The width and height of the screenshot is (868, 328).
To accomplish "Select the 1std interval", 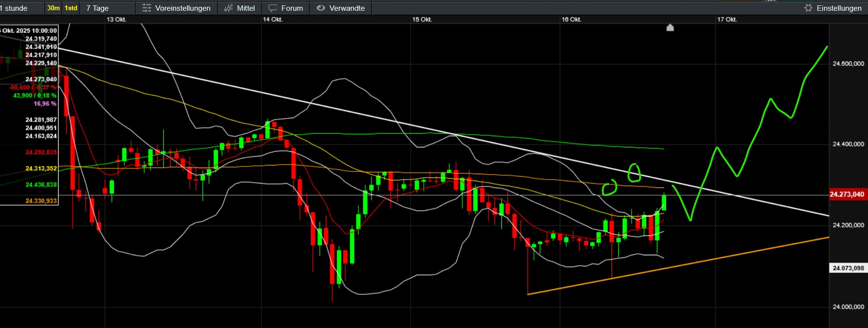I will coord(71,8).
